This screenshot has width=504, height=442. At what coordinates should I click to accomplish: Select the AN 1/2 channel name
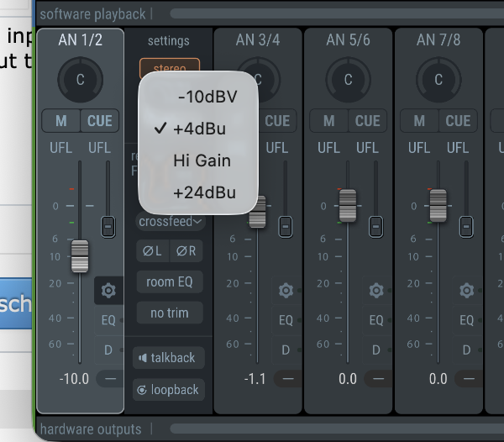point(81,40)
